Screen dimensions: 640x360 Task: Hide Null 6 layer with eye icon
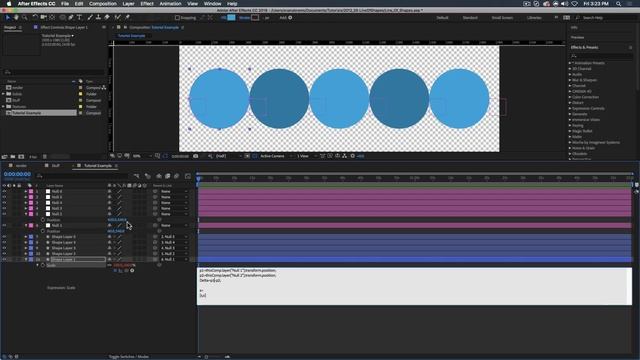(x=4, y=191)
